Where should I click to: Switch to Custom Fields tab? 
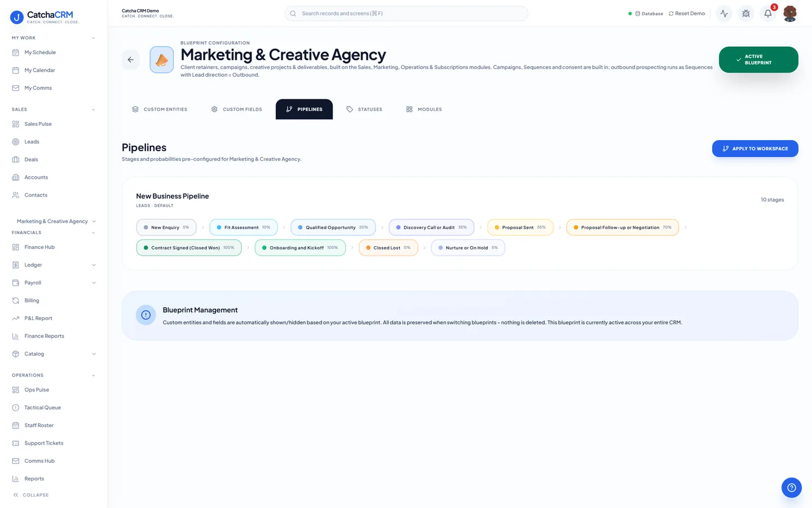pos(237,110)
